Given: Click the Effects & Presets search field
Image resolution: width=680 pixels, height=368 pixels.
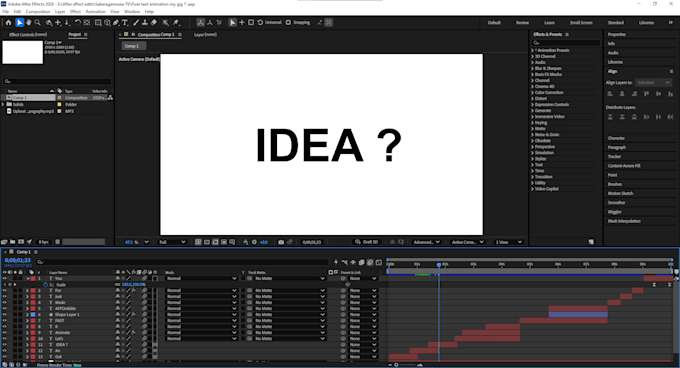Looking at the screenshot, I should tap(566, 43).
